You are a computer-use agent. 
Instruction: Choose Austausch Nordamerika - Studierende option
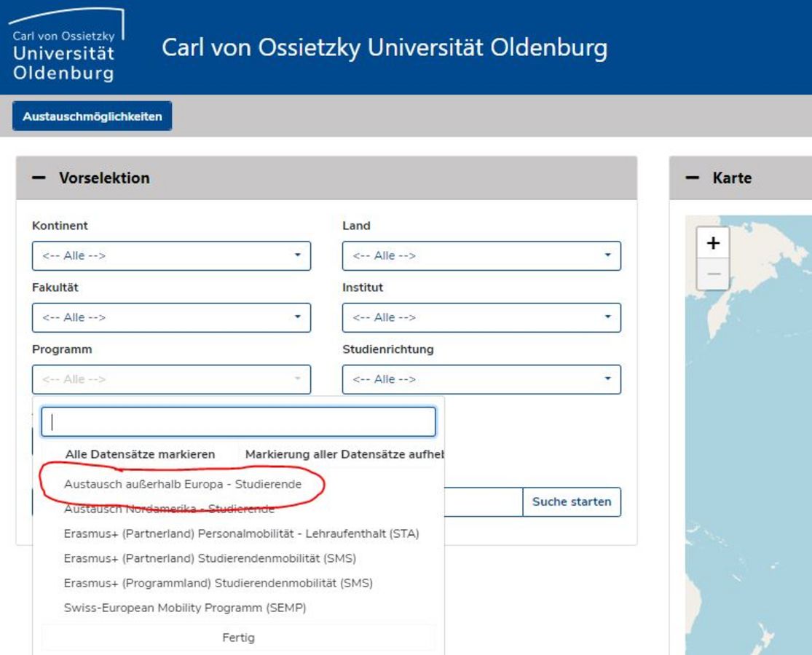click(169, 509)
